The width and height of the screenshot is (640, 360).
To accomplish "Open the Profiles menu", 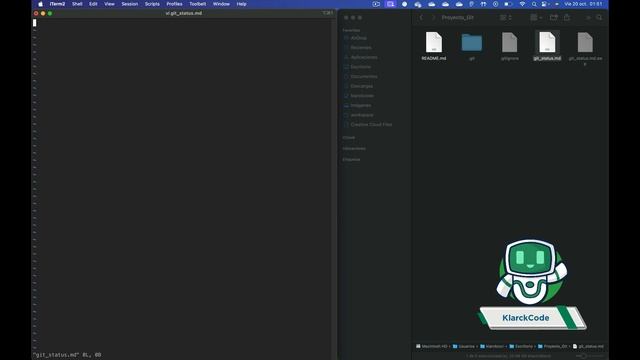I will pyautogui.click(x=174, y=4).
